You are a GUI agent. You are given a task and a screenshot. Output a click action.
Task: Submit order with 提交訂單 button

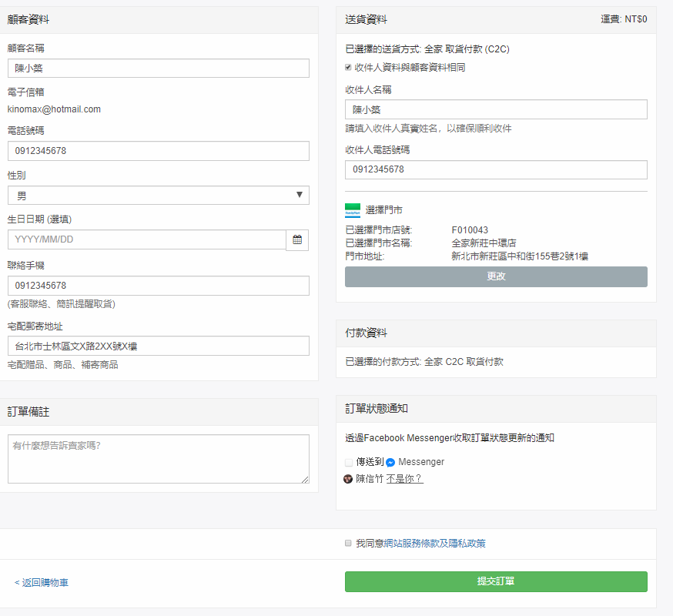click(496, 581)
